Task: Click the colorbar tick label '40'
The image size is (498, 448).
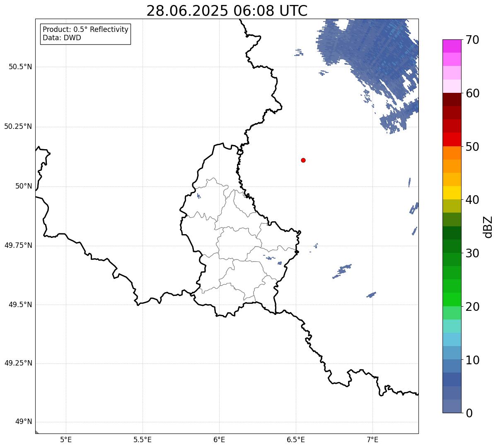Action: click(472, 200)
